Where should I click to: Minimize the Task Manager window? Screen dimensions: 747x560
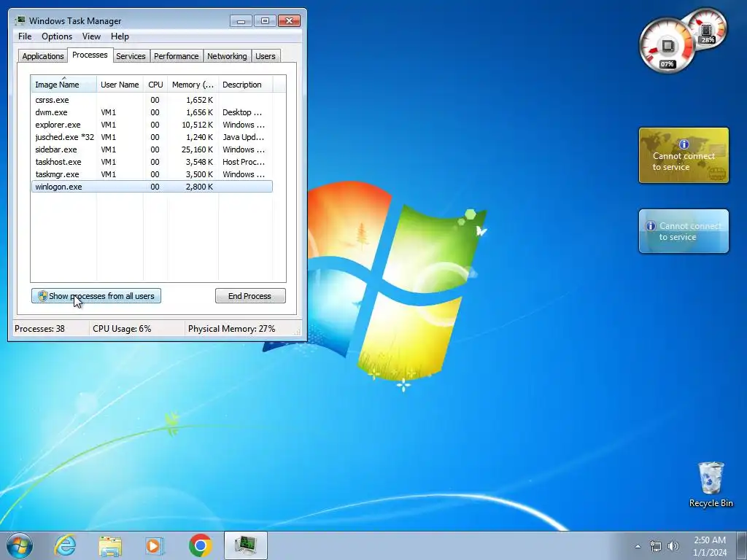click(241, 21)
